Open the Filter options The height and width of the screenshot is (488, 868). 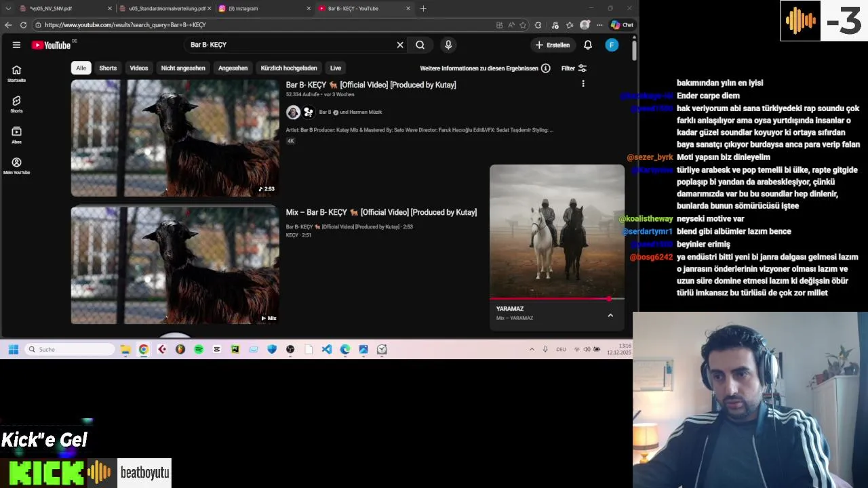click(574, 68)
